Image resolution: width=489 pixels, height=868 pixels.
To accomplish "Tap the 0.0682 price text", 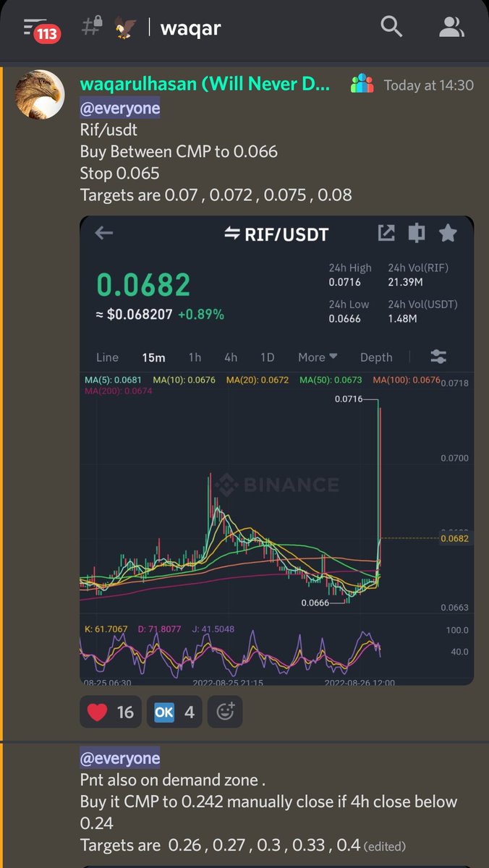I will tap(144, 285).
